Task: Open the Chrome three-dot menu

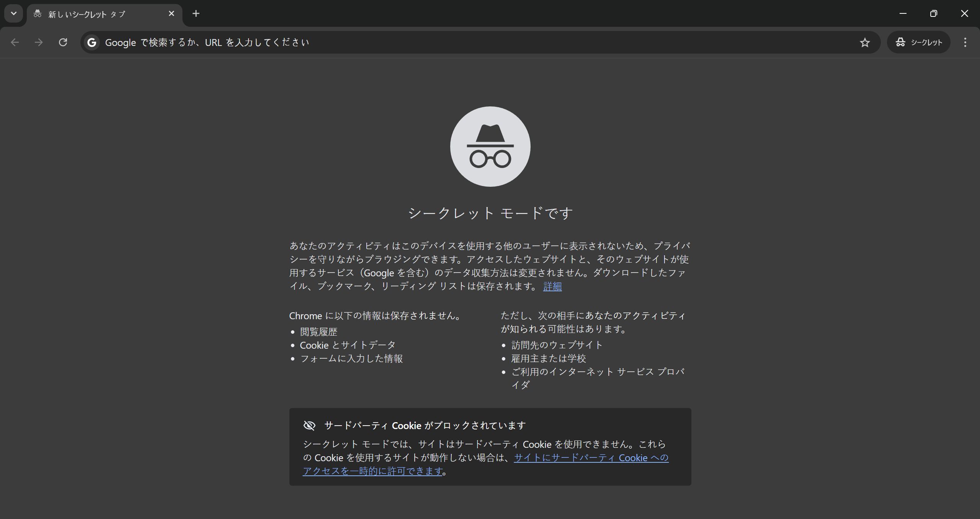Action: (x=965, y=42)
